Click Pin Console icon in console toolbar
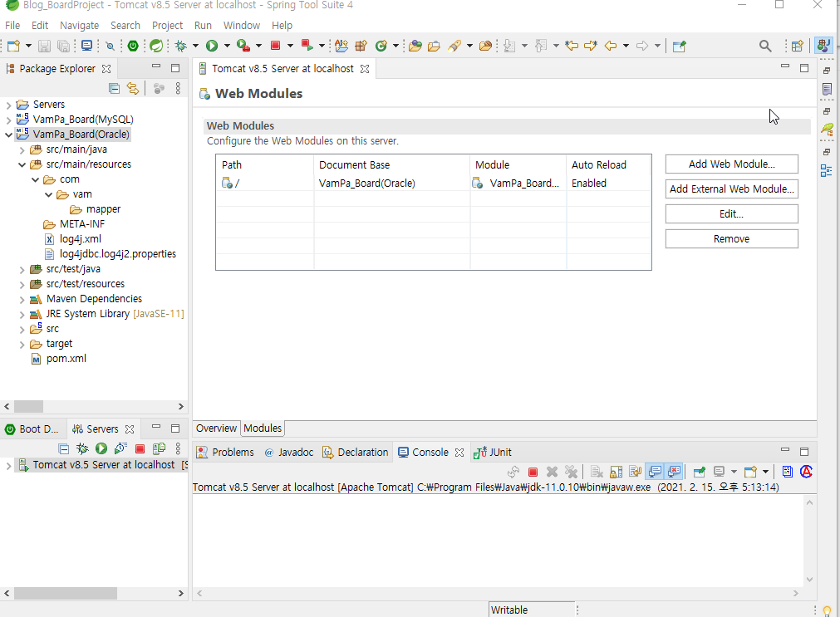Viewport: 840px width, 617px height. point(699,472)
